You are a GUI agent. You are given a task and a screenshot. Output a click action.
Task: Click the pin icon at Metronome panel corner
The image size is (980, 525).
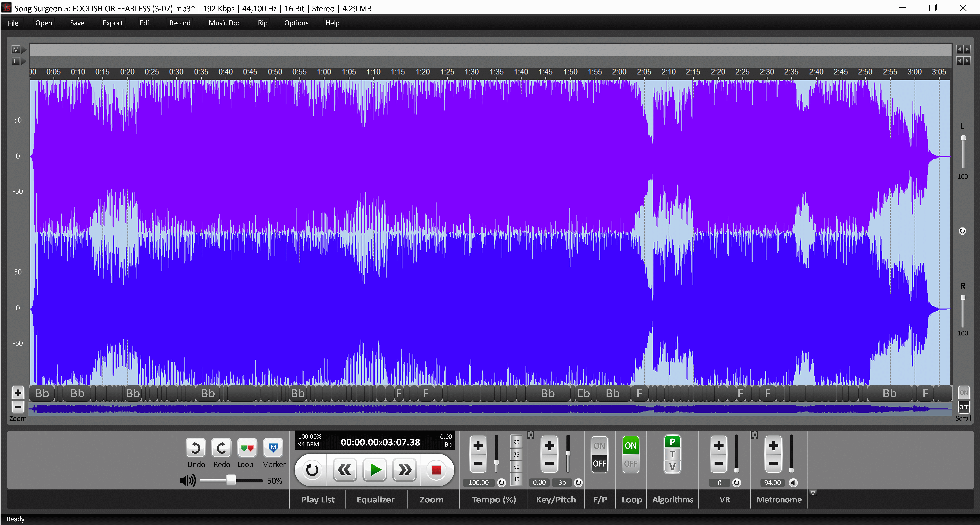[x=755, y=435]
